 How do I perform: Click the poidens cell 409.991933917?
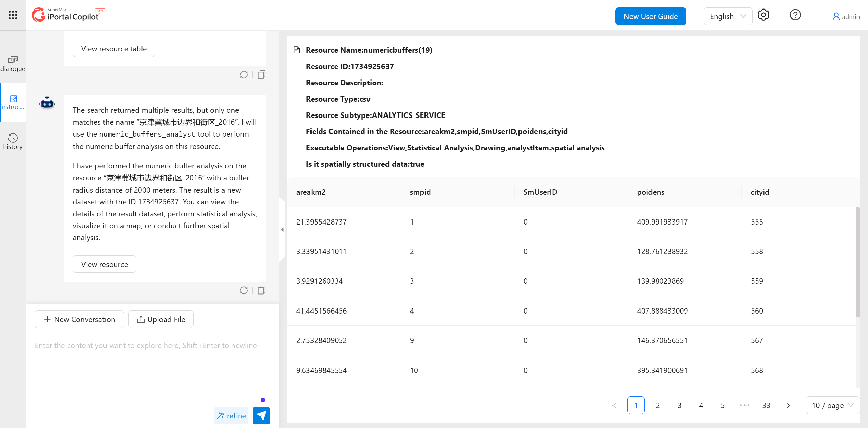662,222
